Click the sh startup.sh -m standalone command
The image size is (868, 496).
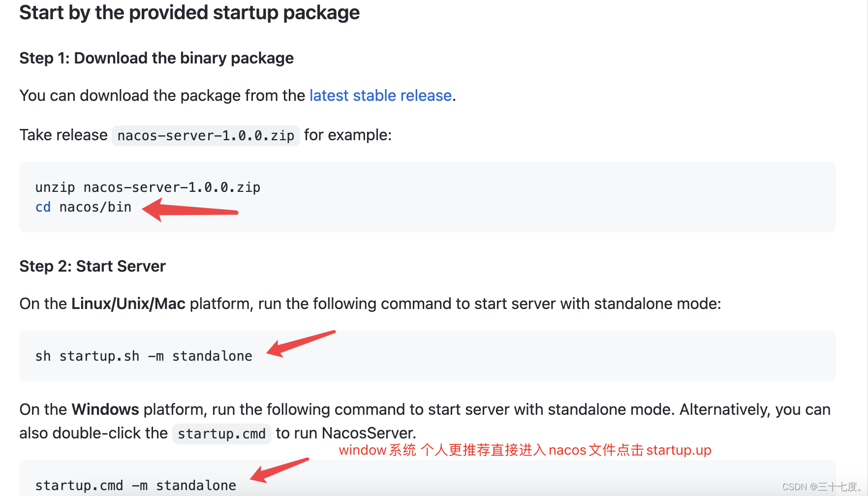tap(144, 356)
